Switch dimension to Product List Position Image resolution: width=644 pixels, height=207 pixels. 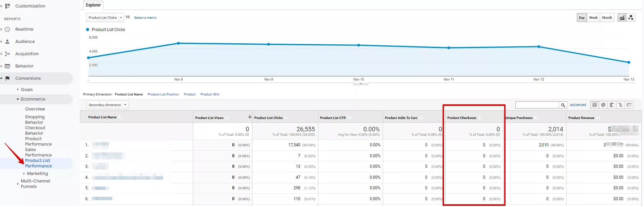163,94
